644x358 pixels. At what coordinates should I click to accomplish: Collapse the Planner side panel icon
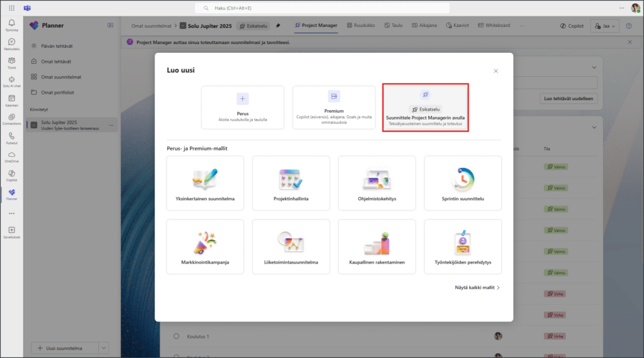click(x=111, y=26)
